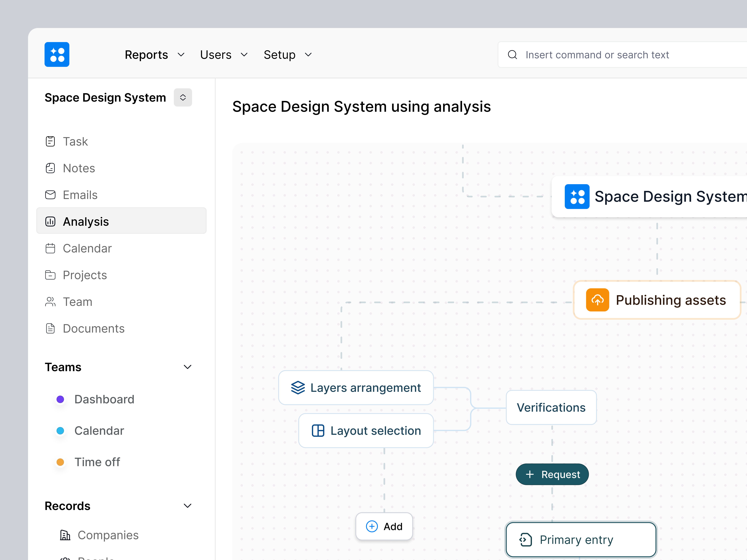
Task: Click the Projects folder icon
Action: click(50, 275)
